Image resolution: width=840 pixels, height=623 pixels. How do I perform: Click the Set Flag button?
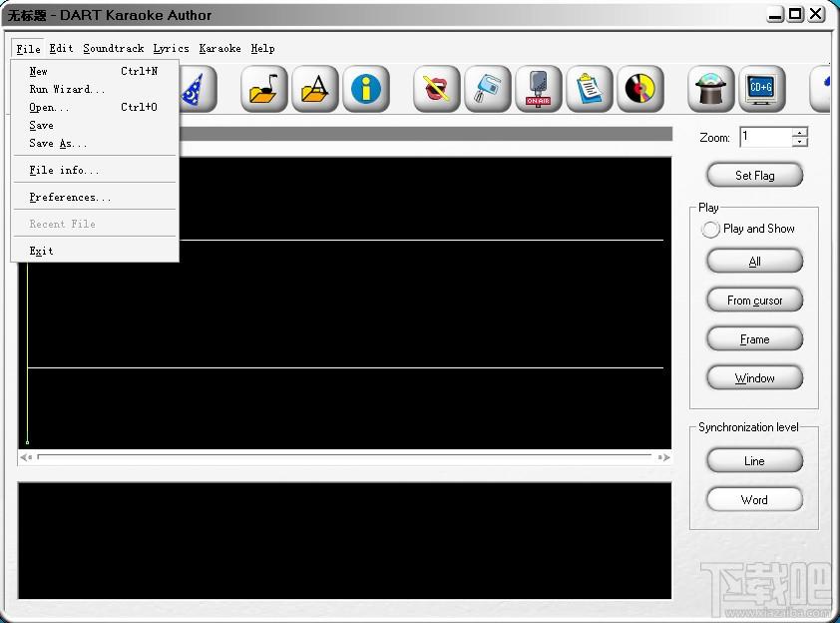pyautogui.click(x=755, y=176)
